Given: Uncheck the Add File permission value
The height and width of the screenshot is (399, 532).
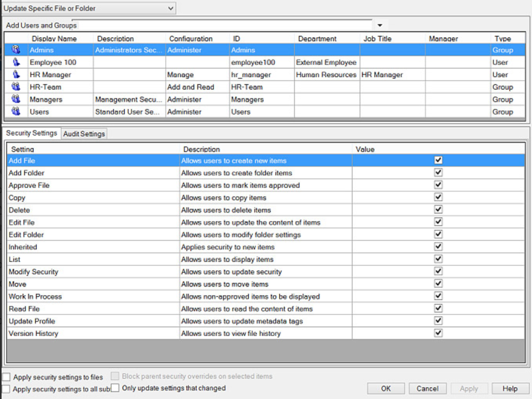Looking at the screenshot, I should tap(438, 160).
